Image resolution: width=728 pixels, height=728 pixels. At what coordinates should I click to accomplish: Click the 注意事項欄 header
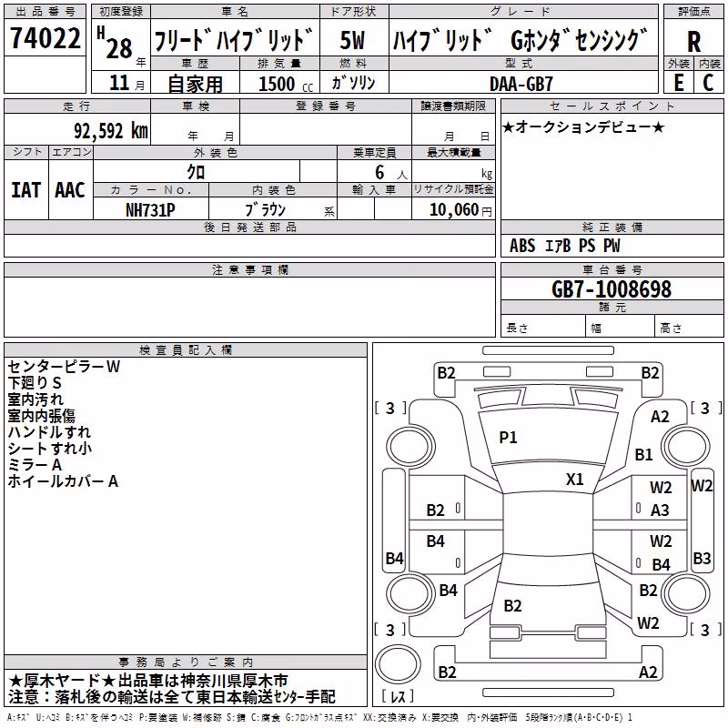click(x=249, y=269)
